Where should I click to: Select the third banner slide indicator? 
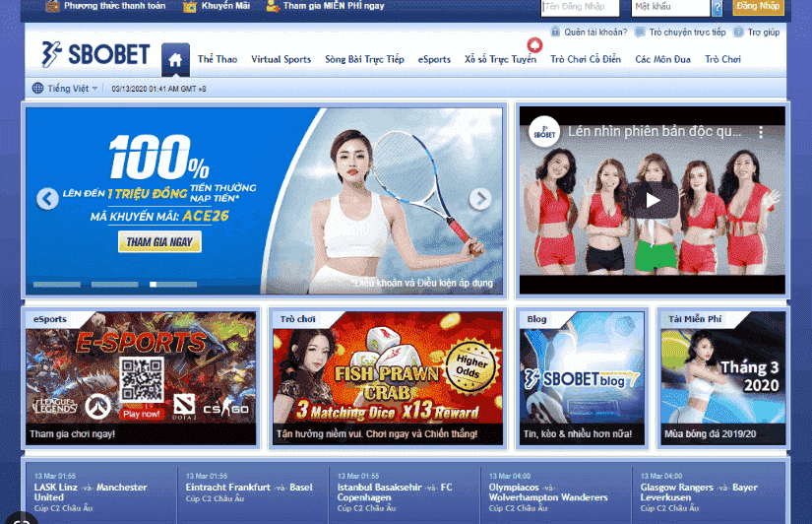[173, 284]
